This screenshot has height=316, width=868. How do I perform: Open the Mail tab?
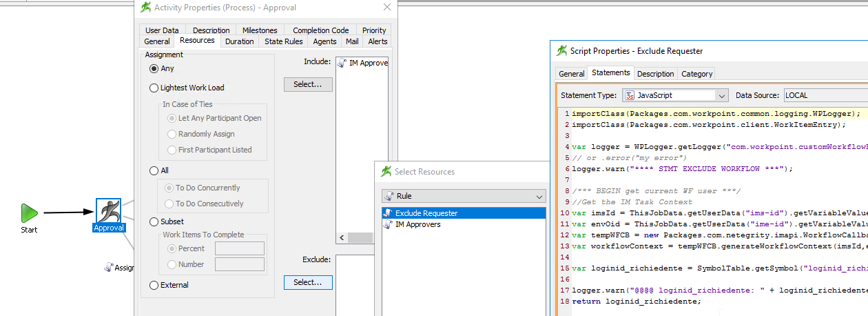click(352, 41)
